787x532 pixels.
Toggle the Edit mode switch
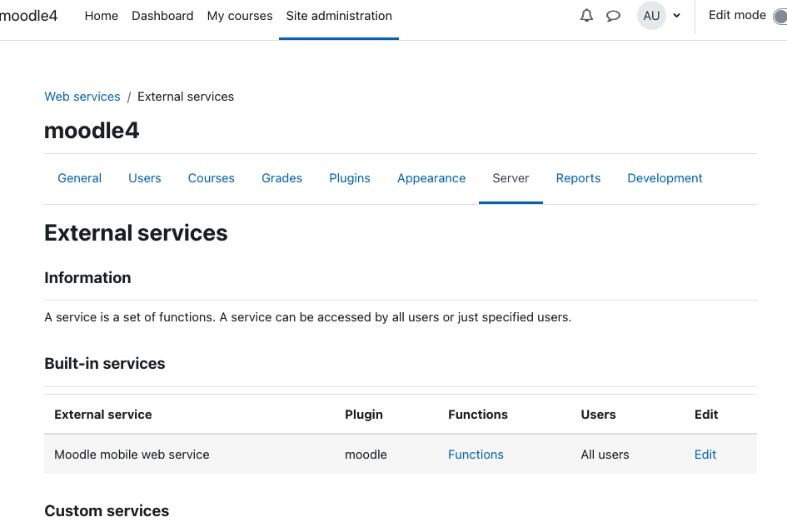pyautogui.click(x=780, y=17)
